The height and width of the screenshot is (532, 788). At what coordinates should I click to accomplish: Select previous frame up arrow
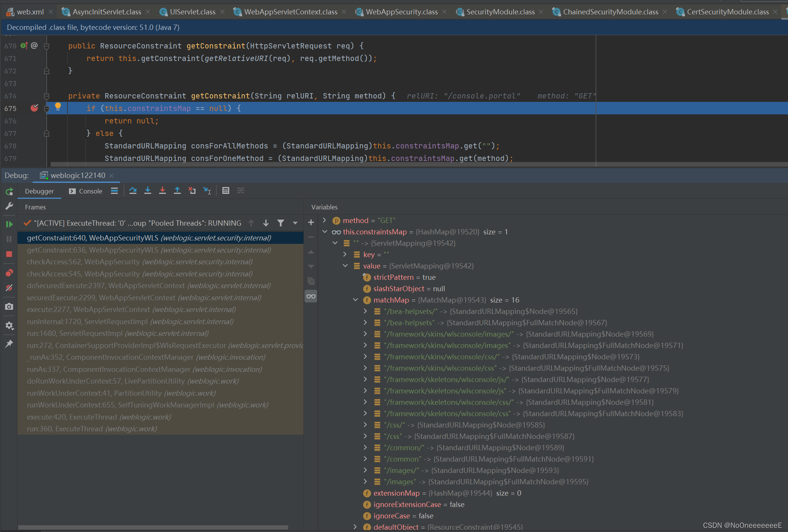coord(251,223)
